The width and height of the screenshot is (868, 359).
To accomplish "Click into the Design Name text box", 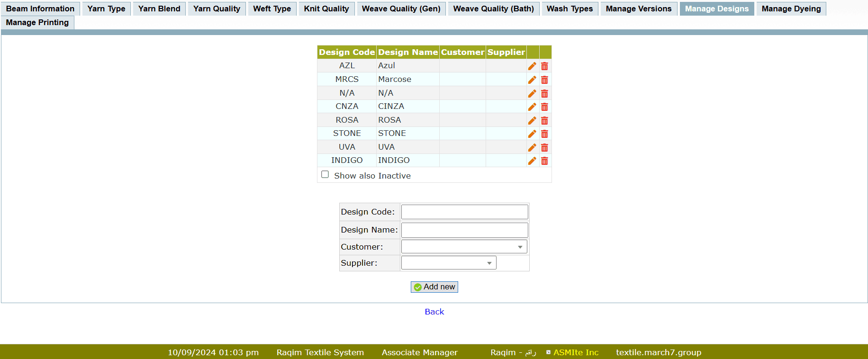I will 464,230.
